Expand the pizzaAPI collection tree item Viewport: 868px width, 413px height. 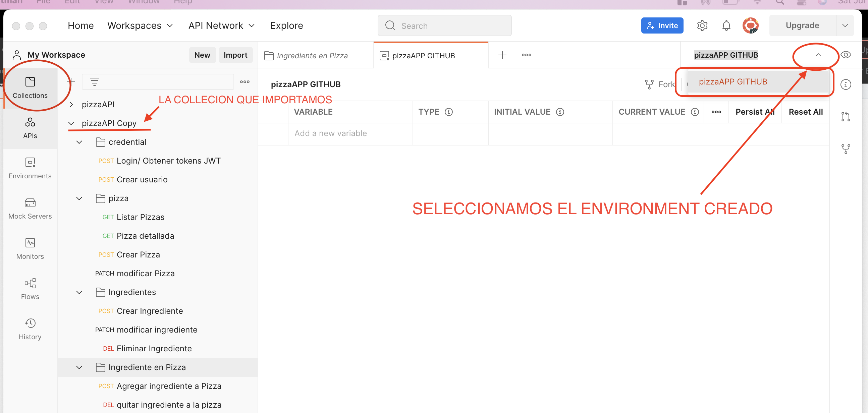[x=71, y=105]
